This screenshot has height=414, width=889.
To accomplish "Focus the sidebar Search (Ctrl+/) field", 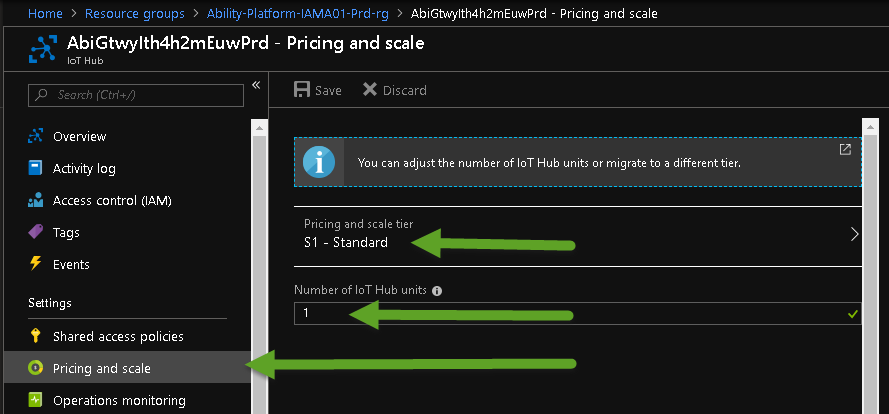I will pos(136,95).
